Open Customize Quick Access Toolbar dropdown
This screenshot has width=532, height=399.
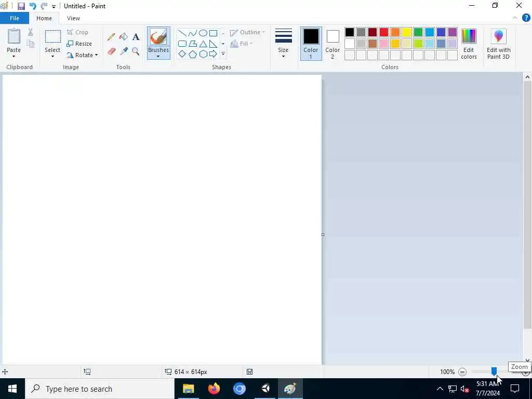[54, 6]
